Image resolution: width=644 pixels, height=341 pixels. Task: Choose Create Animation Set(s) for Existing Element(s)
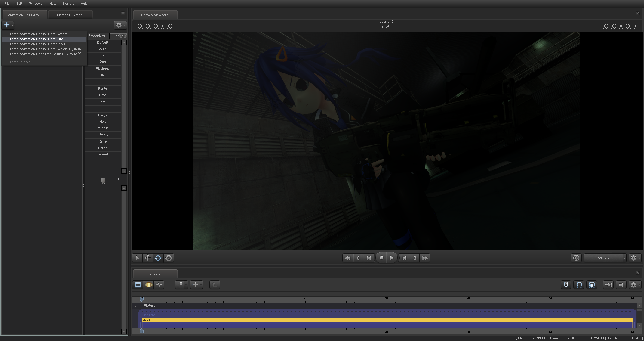coord(44,54)
